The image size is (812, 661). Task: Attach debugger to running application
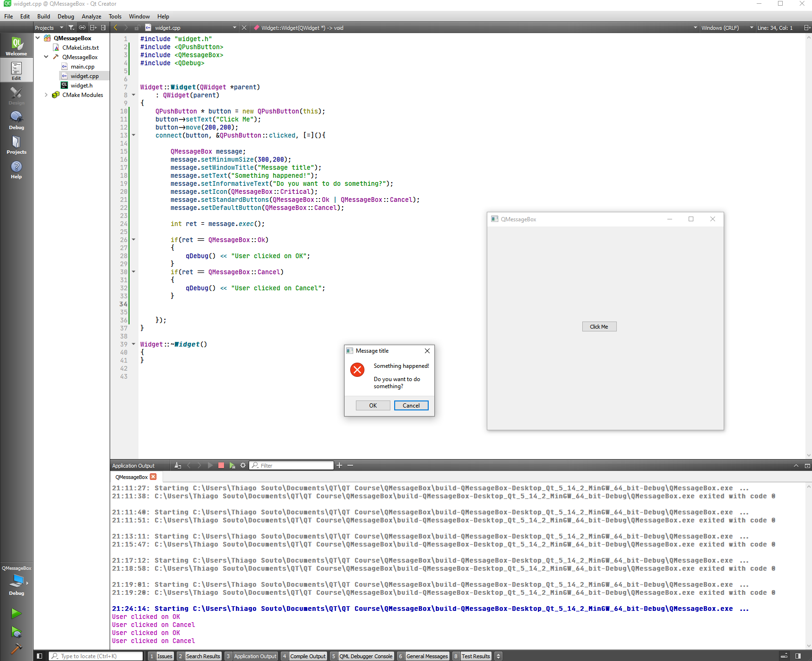[232, 465]
